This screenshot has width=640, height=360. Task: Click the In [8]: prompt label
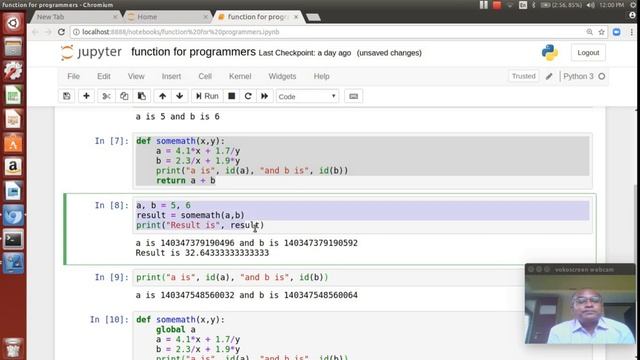tap(111, 205)
